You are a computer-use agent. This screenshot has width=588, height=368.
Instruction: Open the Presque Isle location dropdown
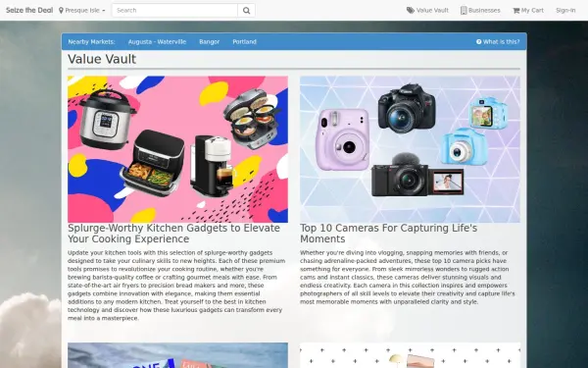point(82,11)
